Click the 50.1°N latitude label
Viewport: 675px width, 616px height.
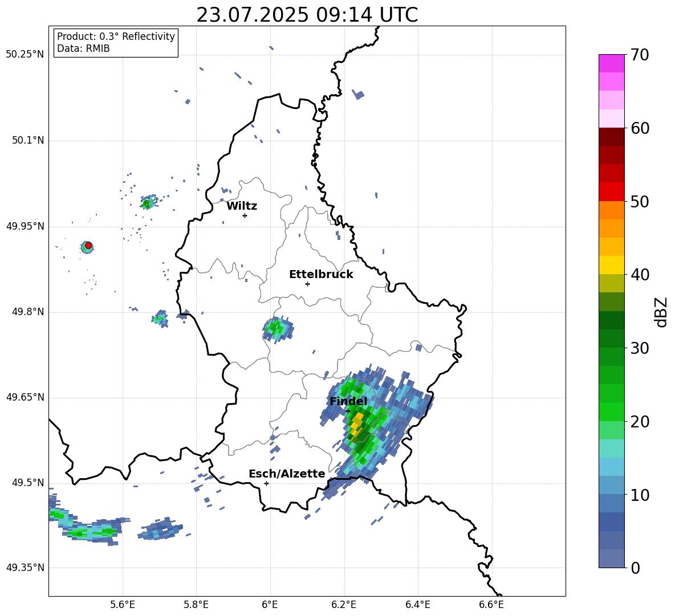pyautogui.click(x=28, y=141)
